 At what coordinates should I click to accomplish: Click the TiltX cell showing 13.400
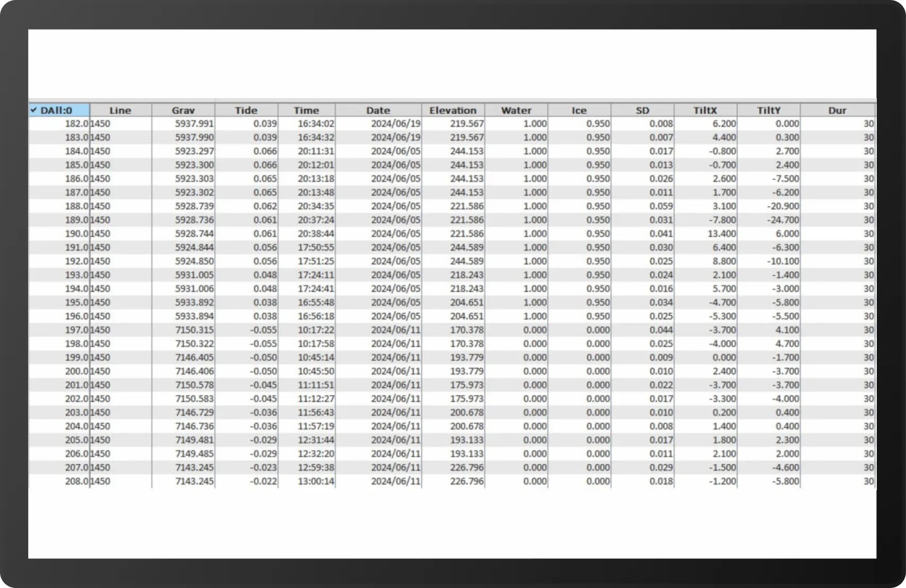point(721,234)
